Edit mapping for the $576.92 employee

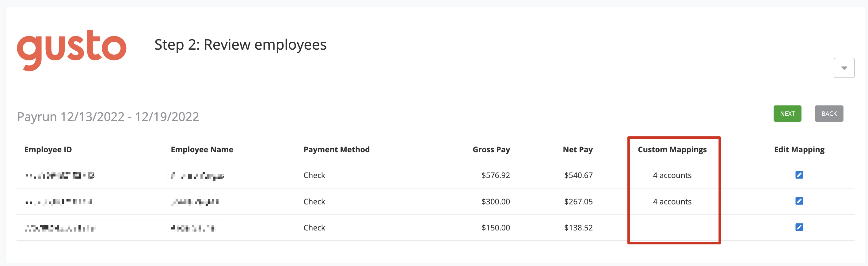pos(799,175)
